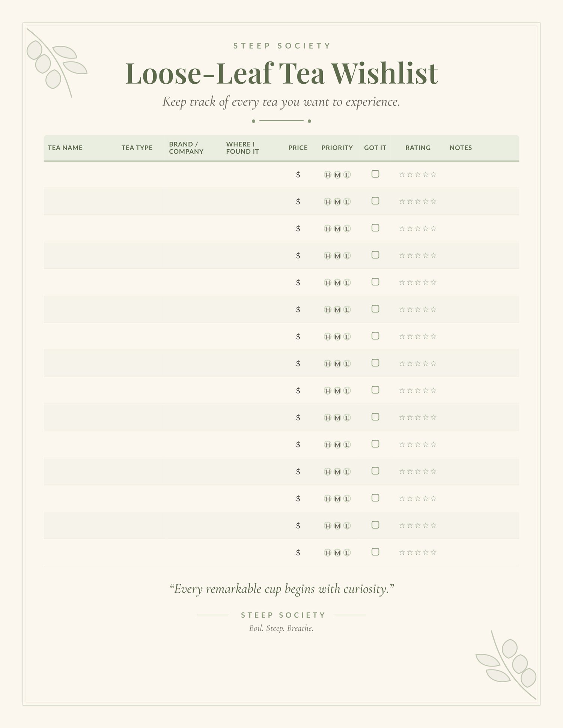
Task: Click the leaf branch decoration top left
Action: 56,63
